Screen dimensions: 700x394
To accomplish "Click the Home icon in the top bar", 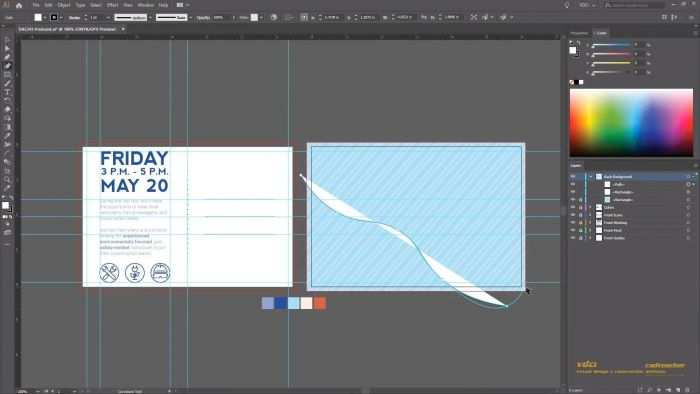I will pyautogui.click(x=19, y=5).
